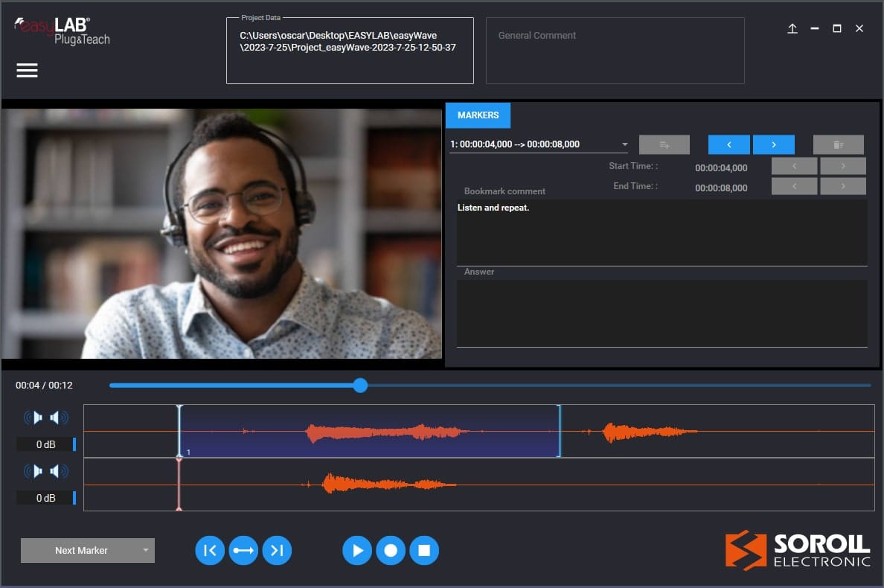Toggle the left speaker on the bottom track

[x=34, y=471]
